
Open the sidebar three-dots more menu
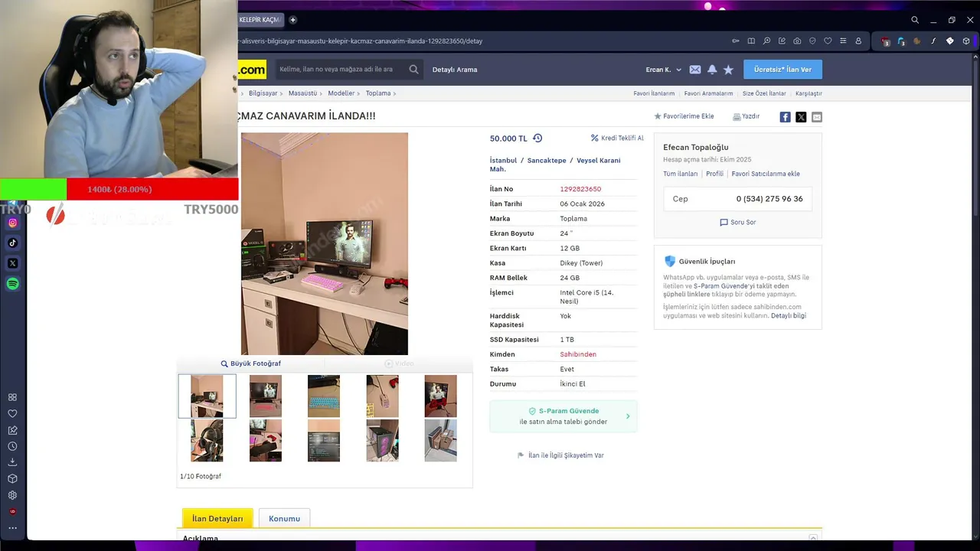(x=12, y=528)
